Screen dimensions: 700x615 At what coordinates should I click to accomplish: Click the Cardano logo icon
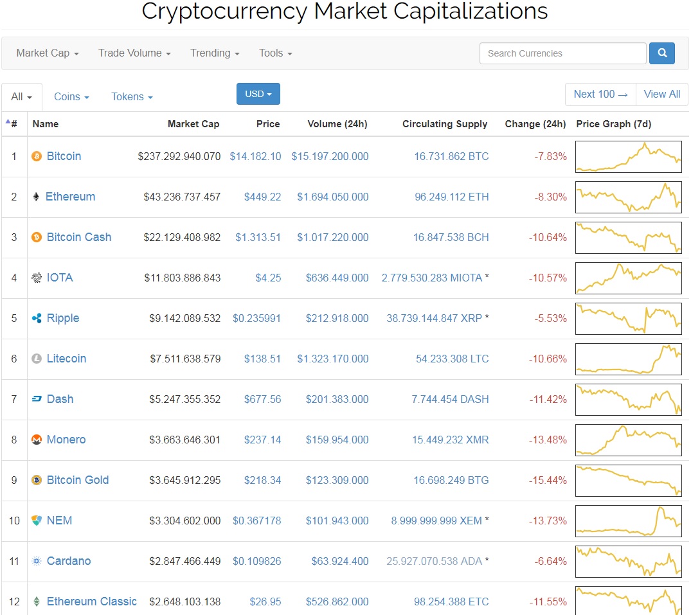[37, 561]
